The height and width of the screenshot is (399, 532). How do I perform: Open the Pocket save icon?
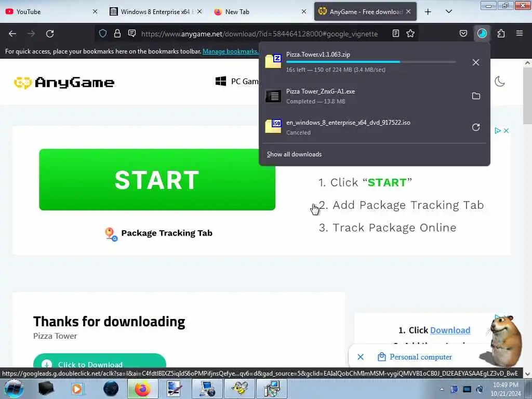click(463, 33)
